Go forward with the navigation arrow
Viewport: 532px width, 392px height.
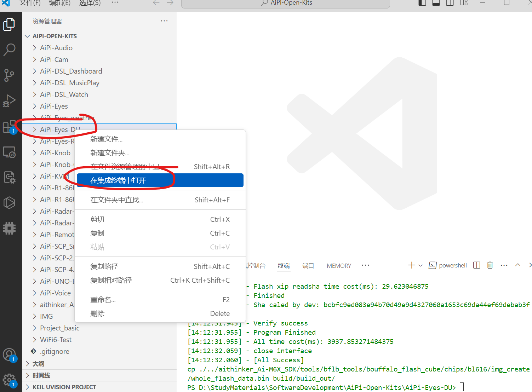[170, 3]
